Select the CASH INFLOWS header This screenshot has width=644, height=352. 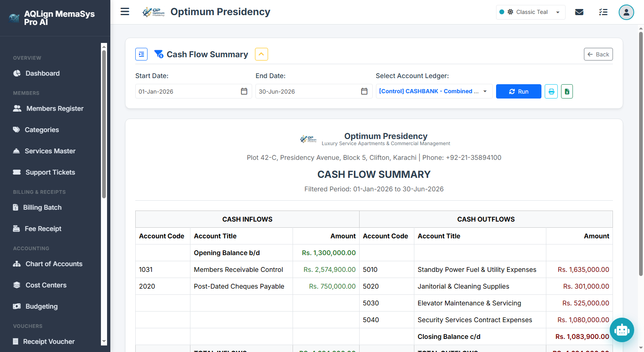click(247, 220)
